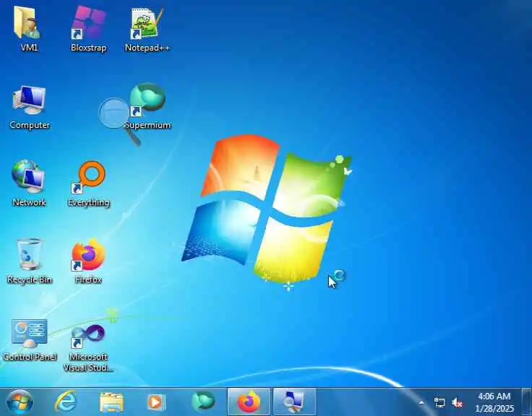Show hidden system tray icons arrow
Image resolution: width=532 pixels, height=416 pixels.
[x=421, y=403]
